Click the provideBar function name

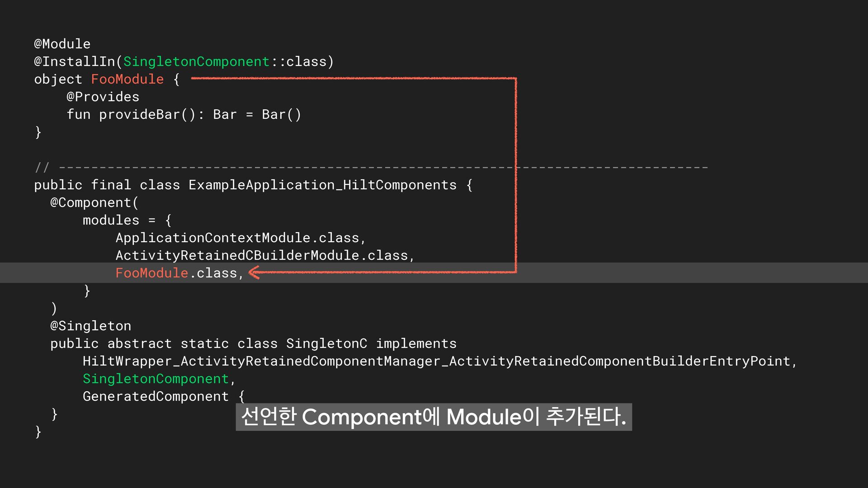[x=139, y=114]
